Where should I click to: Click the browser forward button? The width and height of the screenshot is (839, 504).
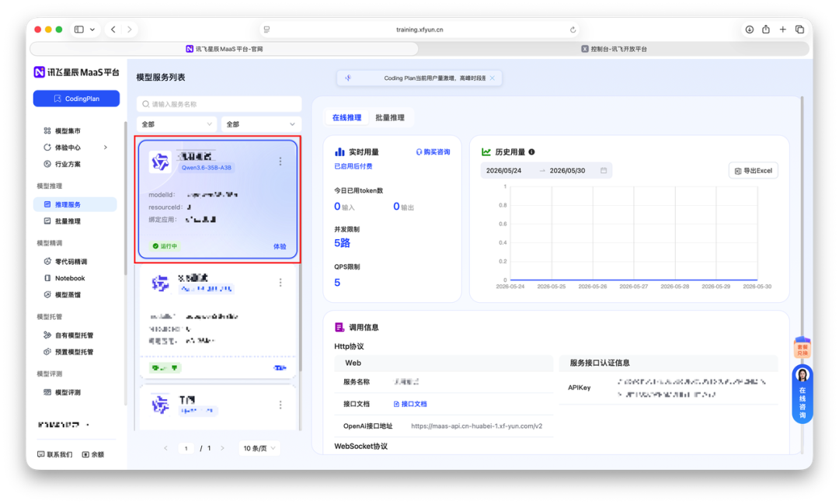point(130,30)
